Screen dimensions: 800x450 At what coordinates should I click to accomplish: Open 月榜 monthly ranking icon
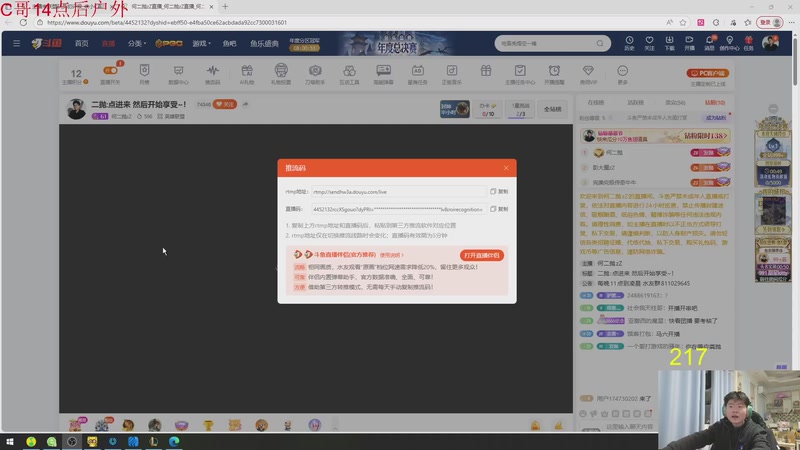point(144,73)
